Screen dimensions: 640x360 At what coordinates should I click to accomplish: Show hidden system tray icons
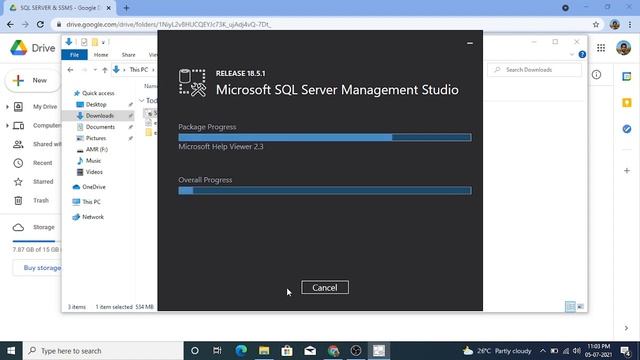[x=542, y=351]
